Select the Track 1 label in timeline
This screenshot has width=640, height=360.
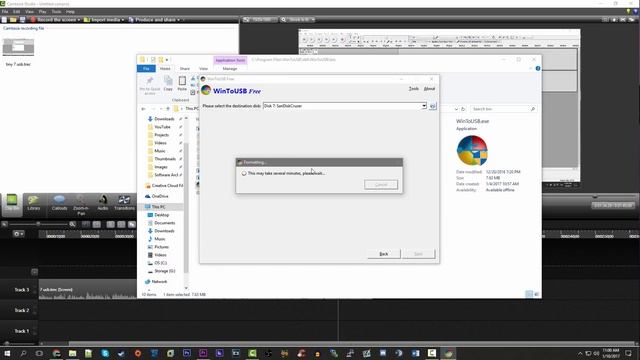[x=22, y=331]
